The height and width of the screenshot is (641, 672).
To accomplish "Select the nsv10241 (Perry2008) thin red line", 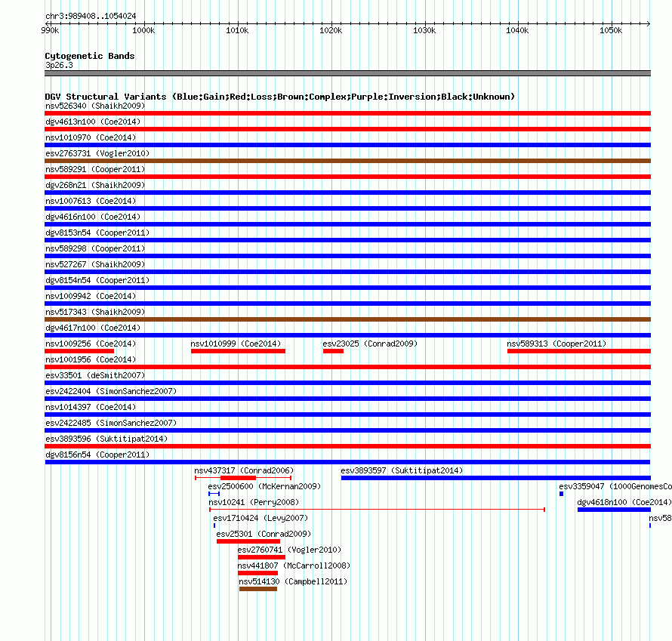I will pos(377,510).
